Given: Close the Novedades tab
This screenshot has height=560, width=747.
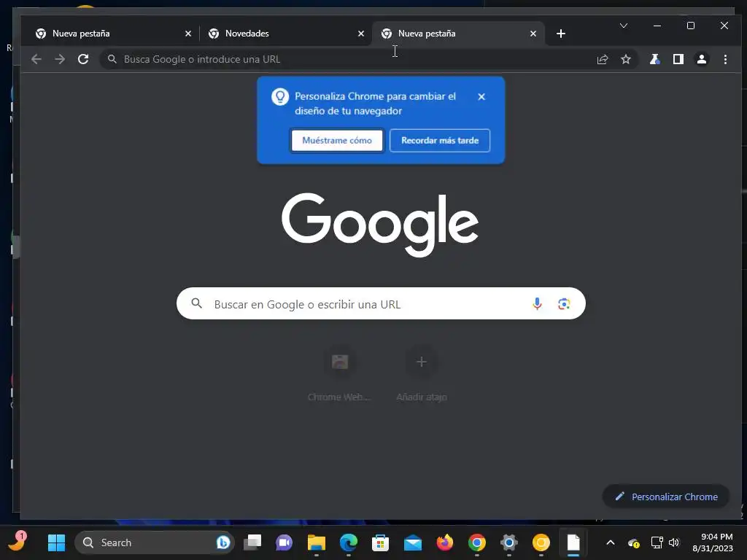Looking at the screenshot, I should (360, 34).
